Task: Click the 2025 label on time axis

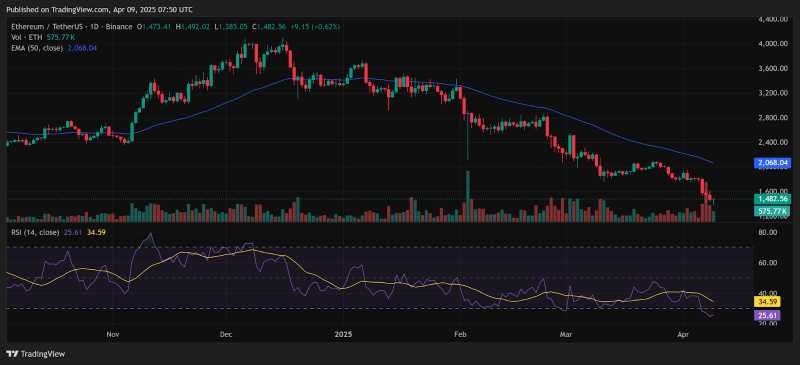Action: coord(343,334)
